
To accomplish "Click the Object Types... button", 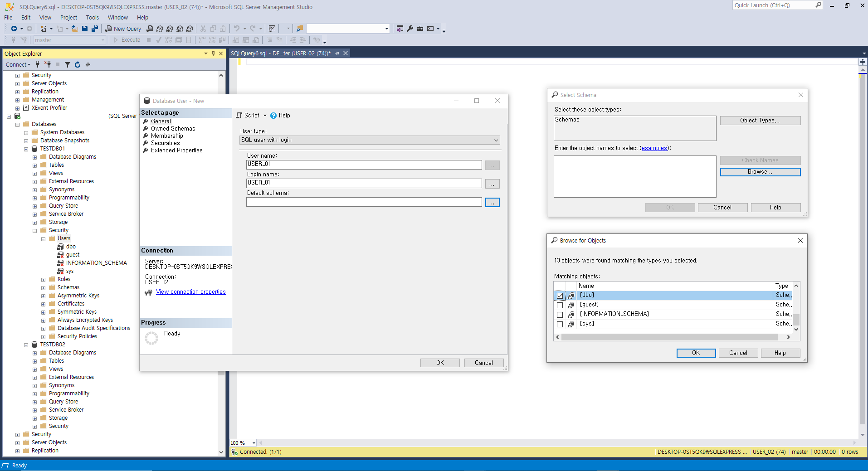I will pyautogui.click(x=760, y=121).
